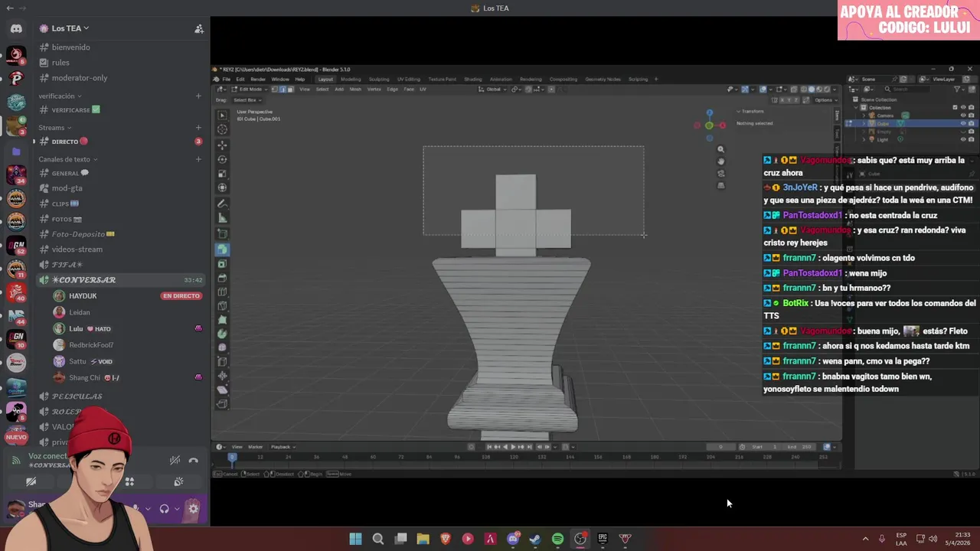
Task: Switch to UV Editing workspace tab
Action: (x=408, y=79)
